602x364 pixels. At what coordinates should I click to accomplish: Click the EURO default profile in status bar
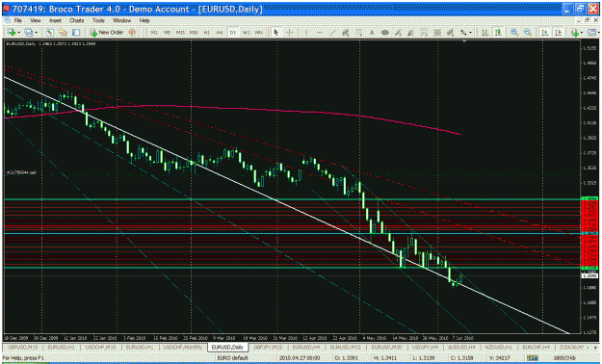point(232,358)
